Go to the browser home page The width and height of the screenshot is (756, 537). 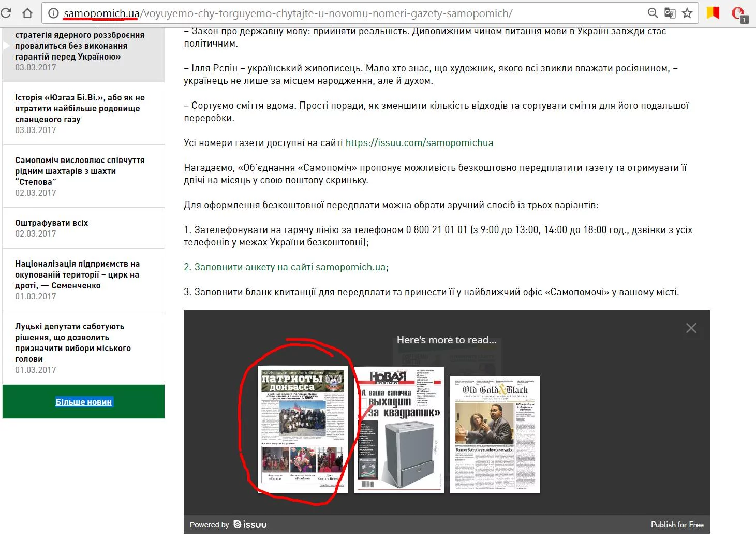pyautogui.click(x=27, y=13)
